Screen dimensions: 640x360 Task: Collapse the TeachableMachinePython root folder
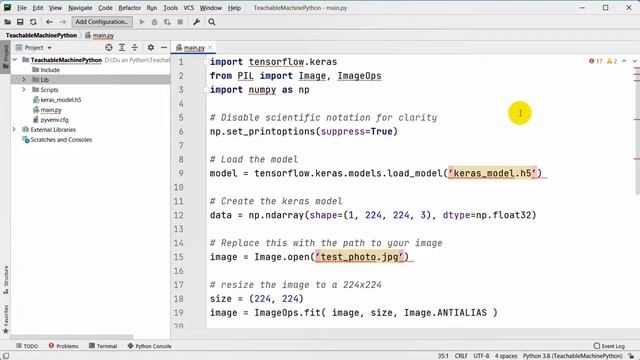15,60
